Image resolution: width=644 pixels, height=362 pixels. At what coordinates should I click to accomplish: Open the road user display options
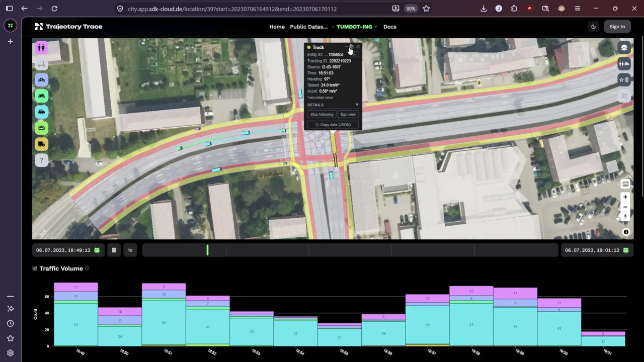(624, 64)
